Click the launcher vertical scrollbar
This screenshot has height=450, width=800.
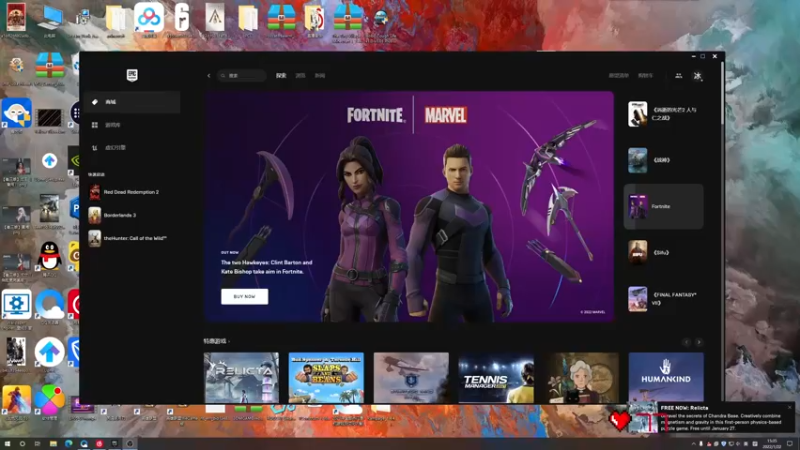(x=721, y=92)
